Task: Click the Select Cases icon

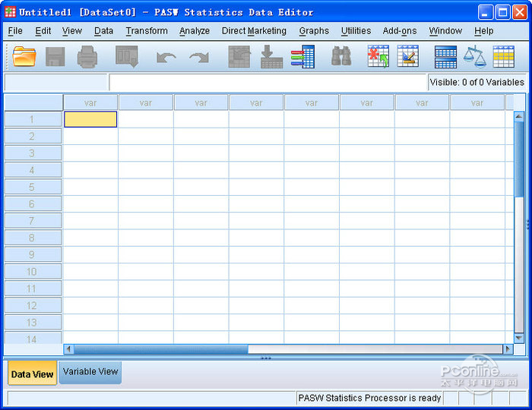Action: [x=503, y=57]
